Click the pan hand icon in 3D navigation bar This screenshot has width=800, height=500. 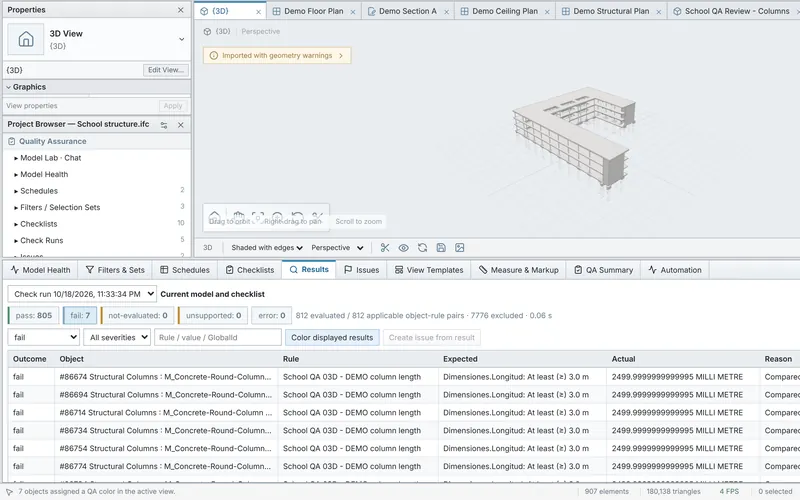point(238,216)
